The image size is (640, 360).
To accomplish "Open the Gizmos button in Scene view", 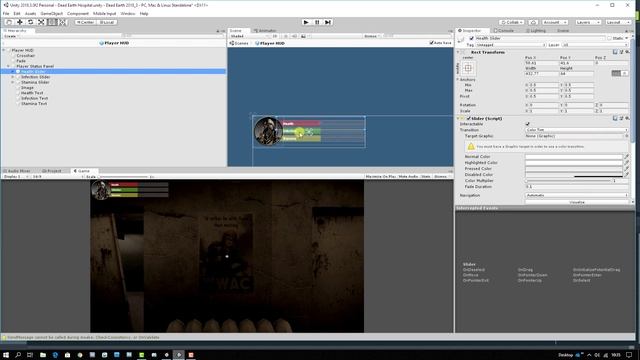I will (x=372, y=36).
